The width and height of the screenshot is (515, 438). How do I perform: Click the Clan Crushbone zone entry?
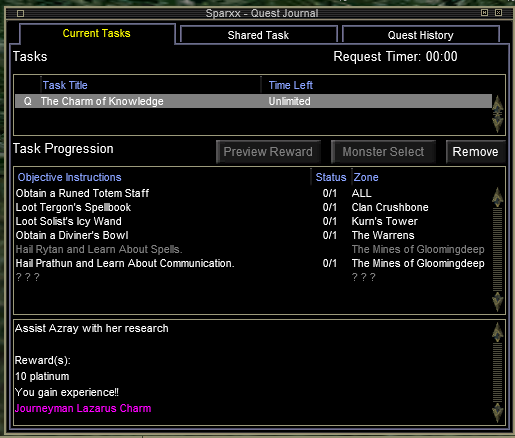pos(390,207)
